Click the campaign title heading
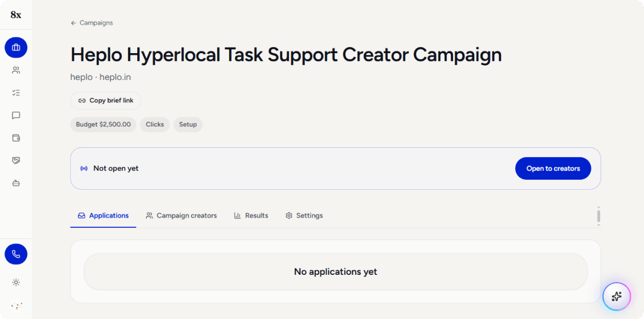The height and width of the screenshot is (319, 644). pyautogui.click(x=286, y=55)
